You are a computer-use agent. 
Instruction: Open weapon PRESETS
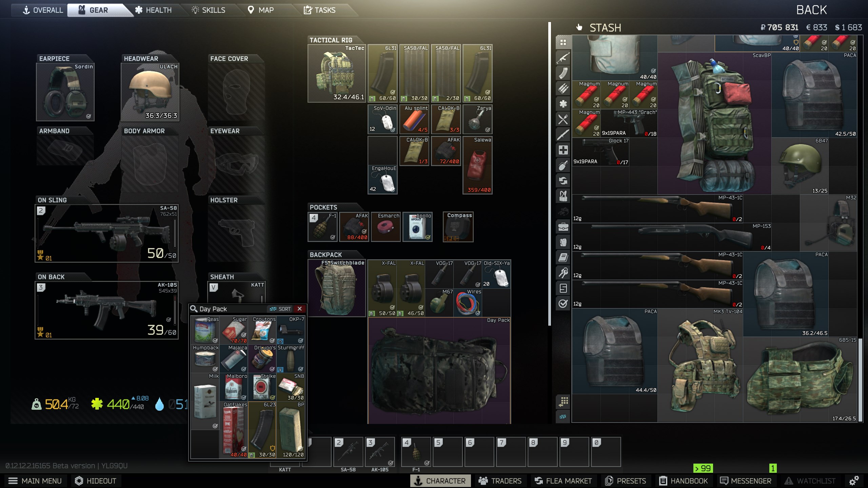pos(626,481)
